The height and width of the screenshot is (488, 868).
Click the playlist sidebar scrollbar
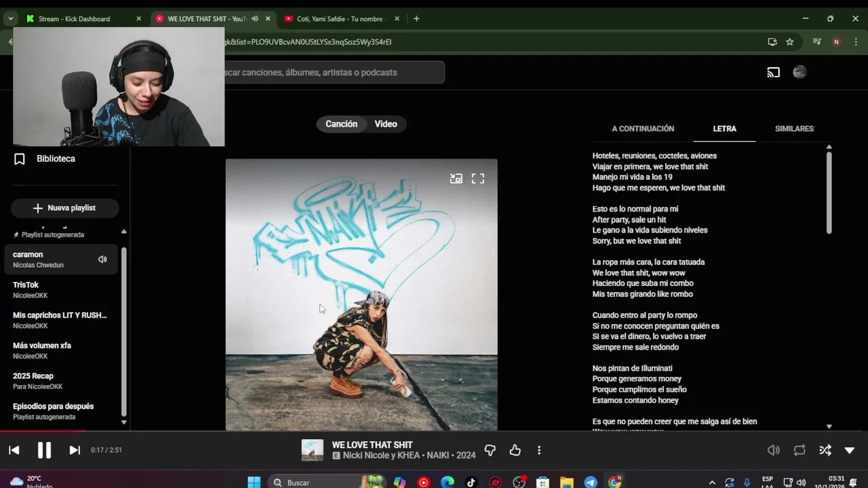(x=123, y=332)
